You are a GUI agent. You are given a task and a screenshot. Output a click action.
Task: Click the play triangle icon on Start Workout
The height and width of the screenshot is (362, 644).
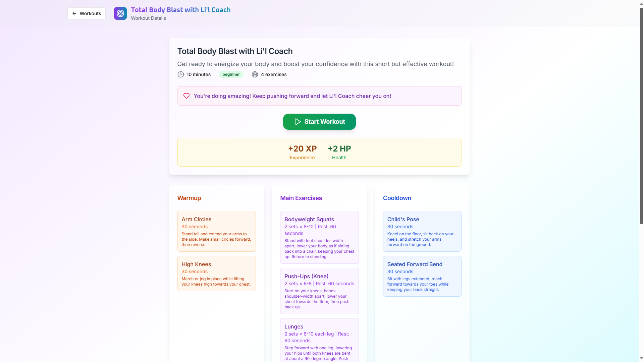298,122
